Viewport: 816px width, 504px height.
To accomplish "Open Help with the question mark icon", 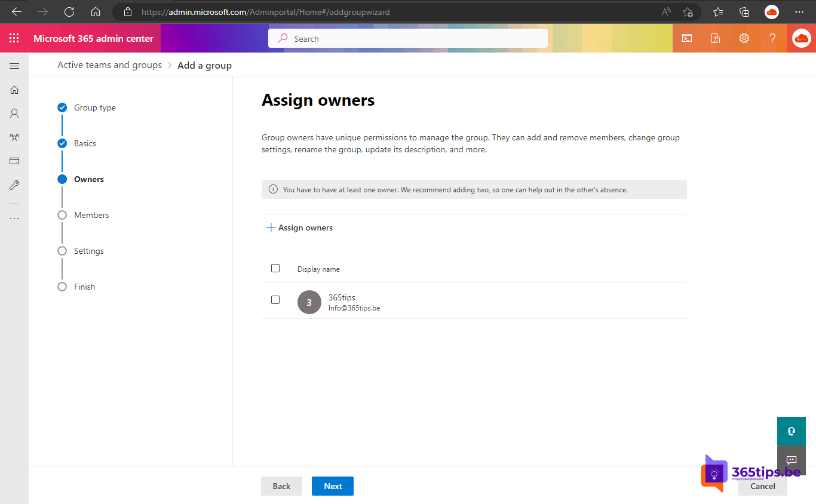I will [x=772, y=38].
